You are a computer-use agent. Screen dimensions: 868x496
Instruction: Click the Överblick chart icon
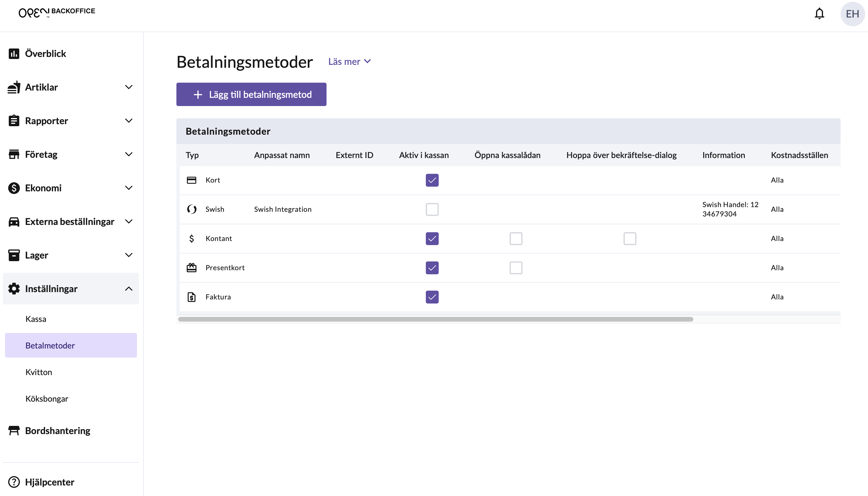click(x=14, y=53)
